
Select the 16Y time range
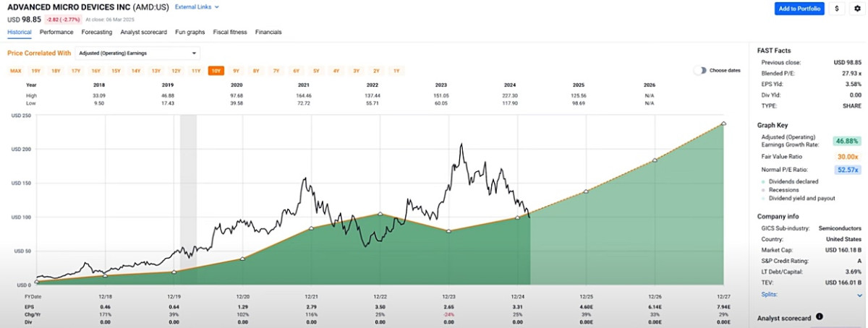(95, 71)
